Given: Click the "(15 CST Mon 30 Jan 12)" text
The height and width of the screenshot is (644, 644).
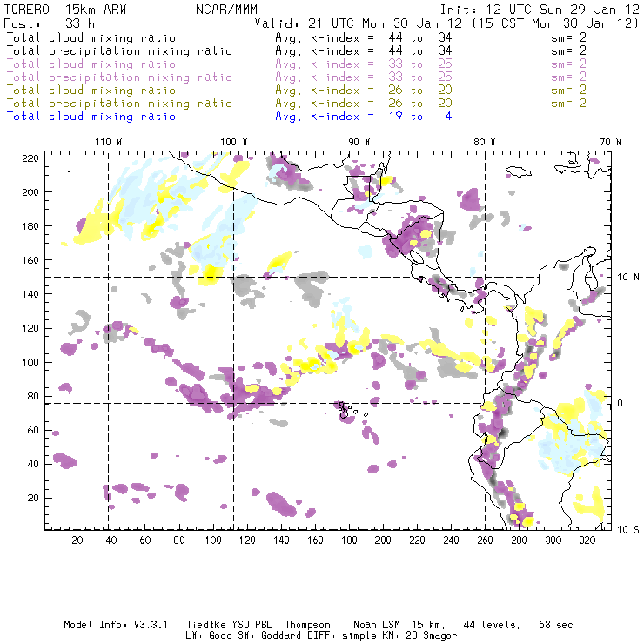Looking at the screenshot, I should tap(555, 23).
